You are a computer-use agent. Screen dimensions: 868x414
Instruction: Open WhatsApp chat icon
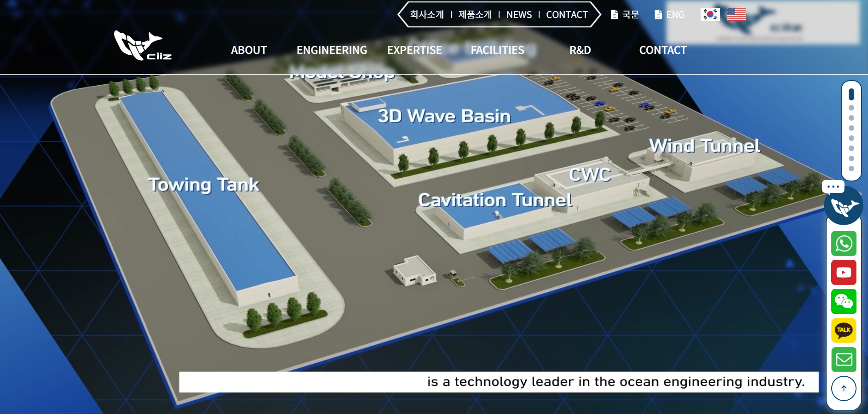(x=844, y=244)
